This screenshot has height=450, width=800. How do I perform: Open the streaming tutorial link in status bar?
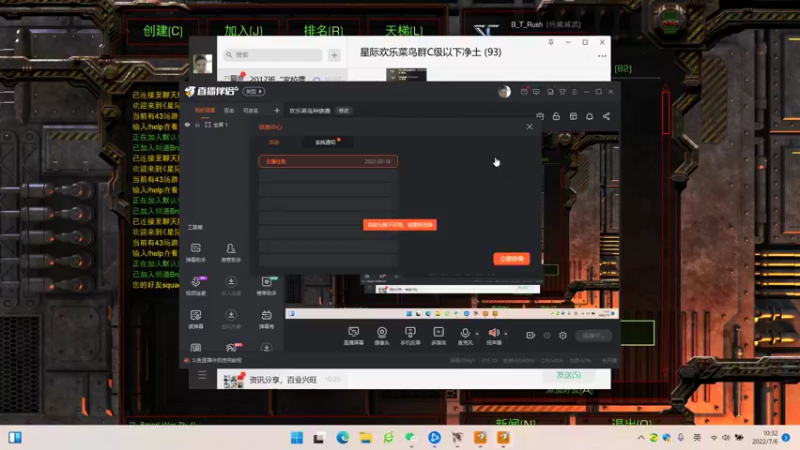[x=216, y=360]
